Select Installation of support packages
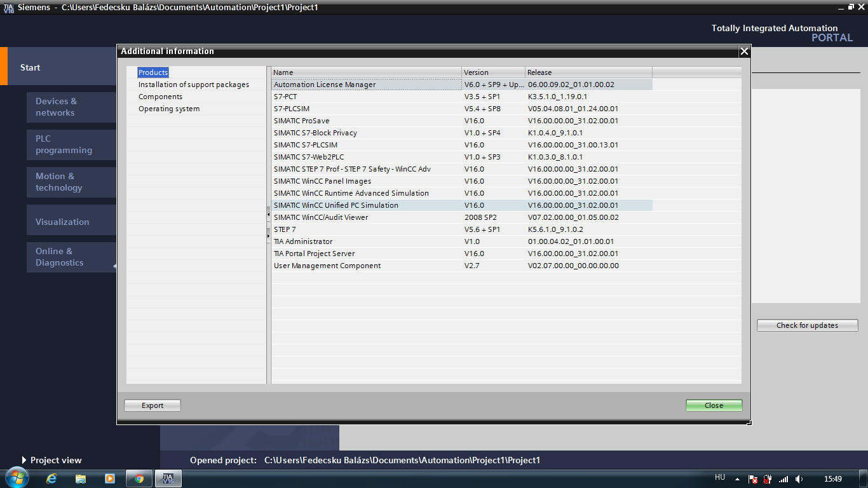The width and height of the screenshot is (868, 488). click(x=194, y=85)
